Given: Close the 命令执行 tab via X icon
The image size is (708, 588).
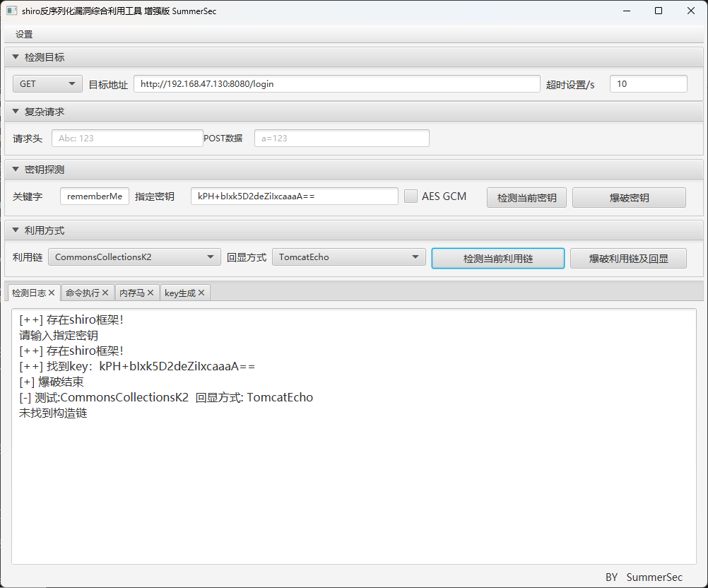Looking at the screenshot, I should [x=105, y=293].
